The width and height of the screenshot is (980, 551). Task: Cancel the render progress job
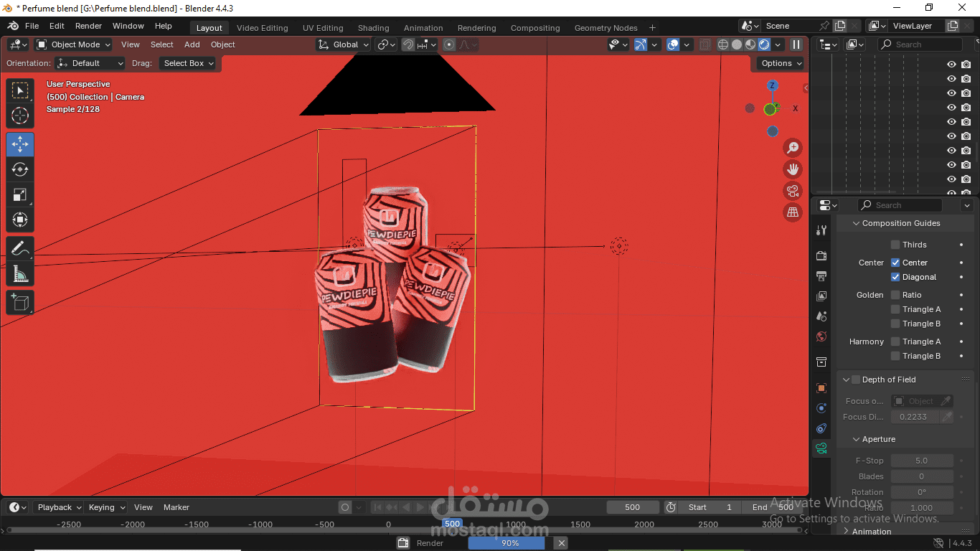pos(562,543)
